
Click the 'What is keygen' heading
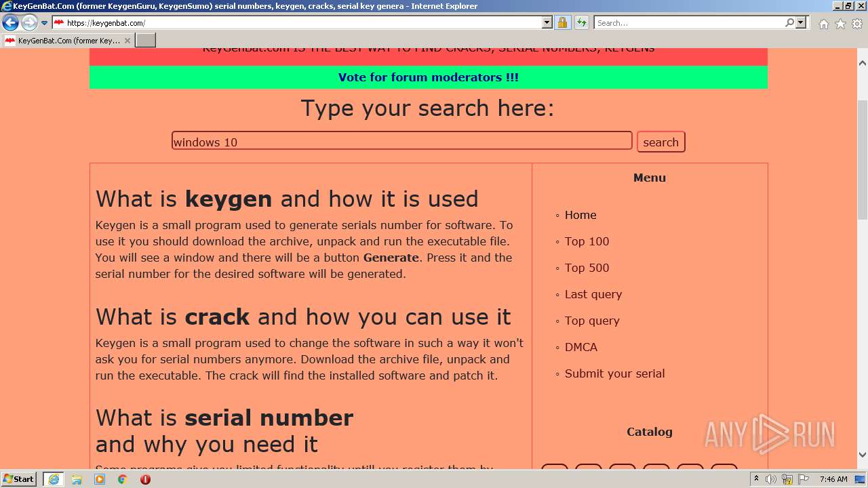(287, 199)
